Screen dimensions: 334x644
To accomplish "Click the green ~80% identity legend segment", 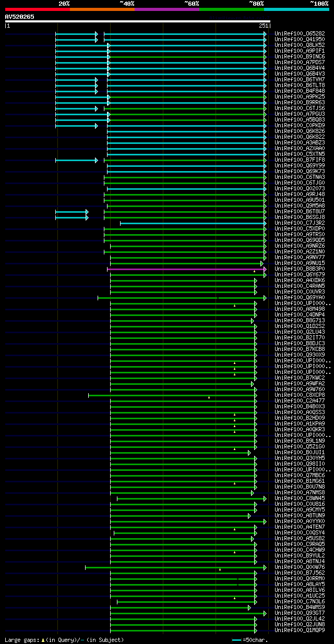I will [x=231, y=9].
